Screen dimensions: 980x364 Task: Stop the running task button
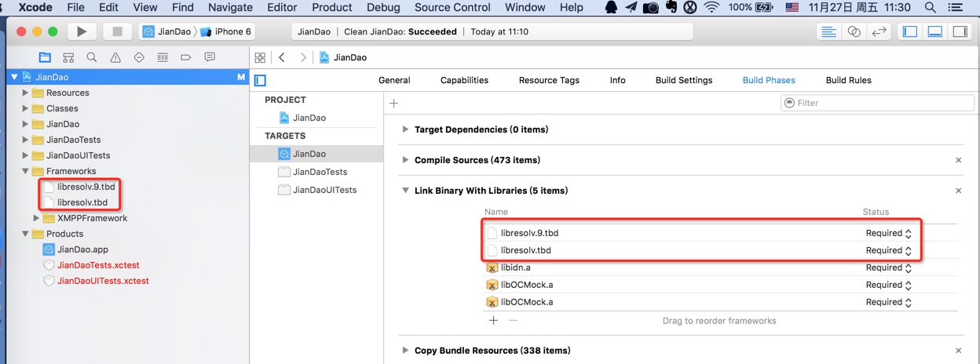(118, 31)
